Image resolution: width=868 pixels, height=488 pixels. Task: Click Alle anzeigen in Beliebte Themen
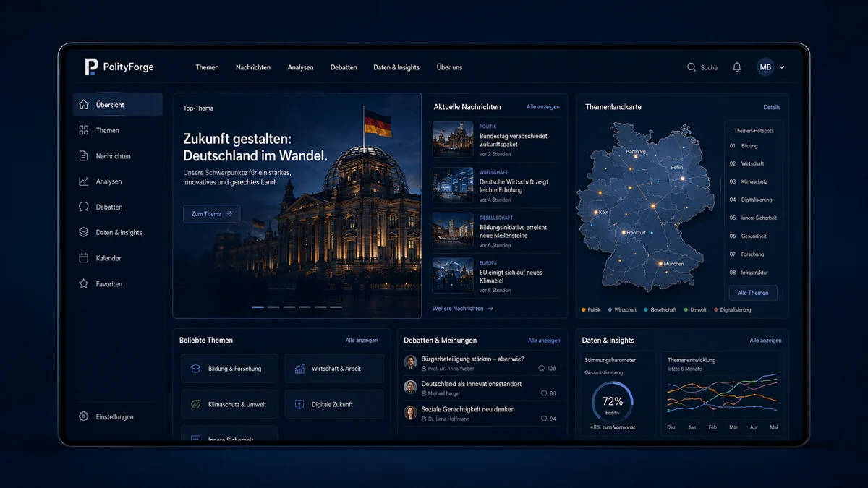[362, 340]
